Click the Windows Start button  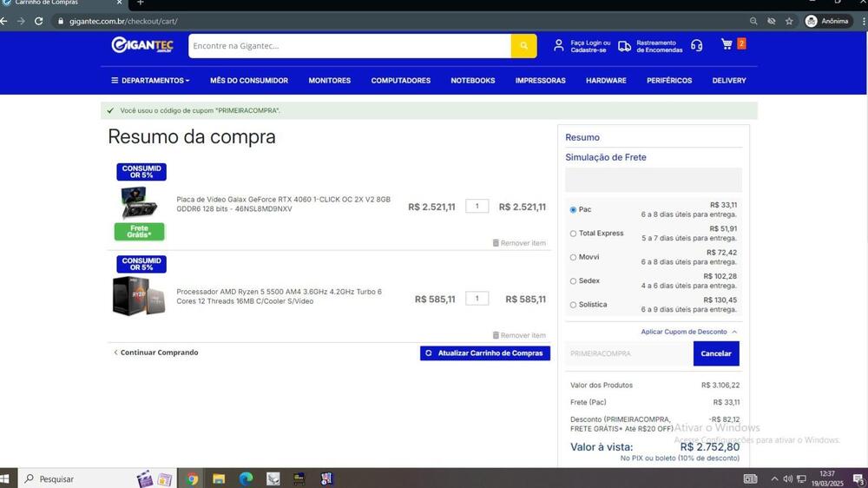point(5,479)
